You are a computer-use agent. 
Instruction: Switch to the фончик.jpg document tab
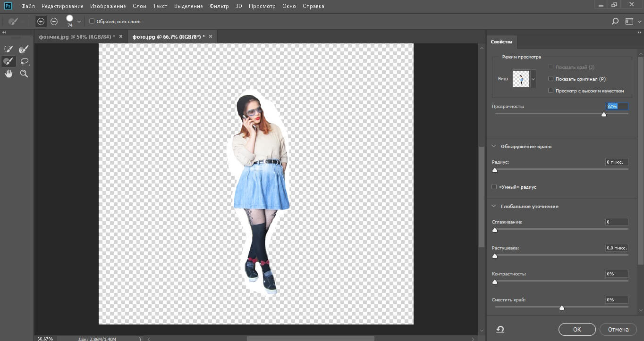[76, 36]
